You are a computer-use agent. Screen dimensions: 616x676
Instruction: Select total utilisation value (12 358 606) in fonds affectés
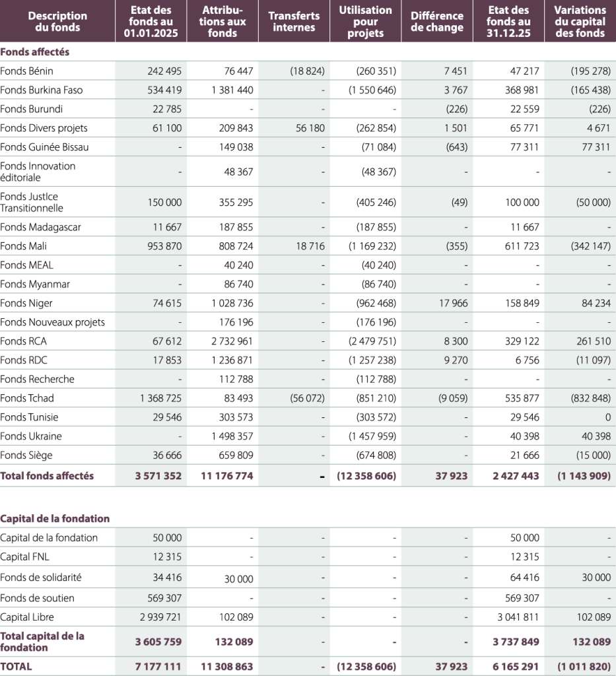click(x=366, y=475)
